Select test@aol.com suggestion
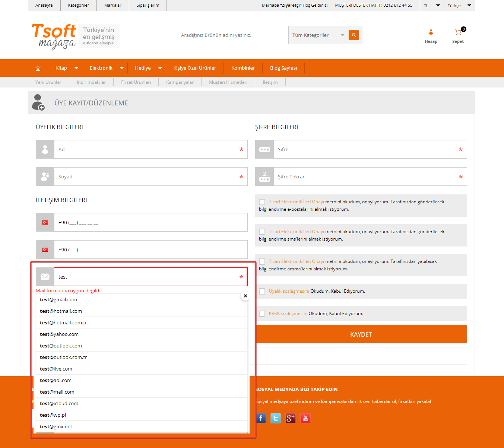Viewport: 504px width, 448px height. [x=142, y=380]
